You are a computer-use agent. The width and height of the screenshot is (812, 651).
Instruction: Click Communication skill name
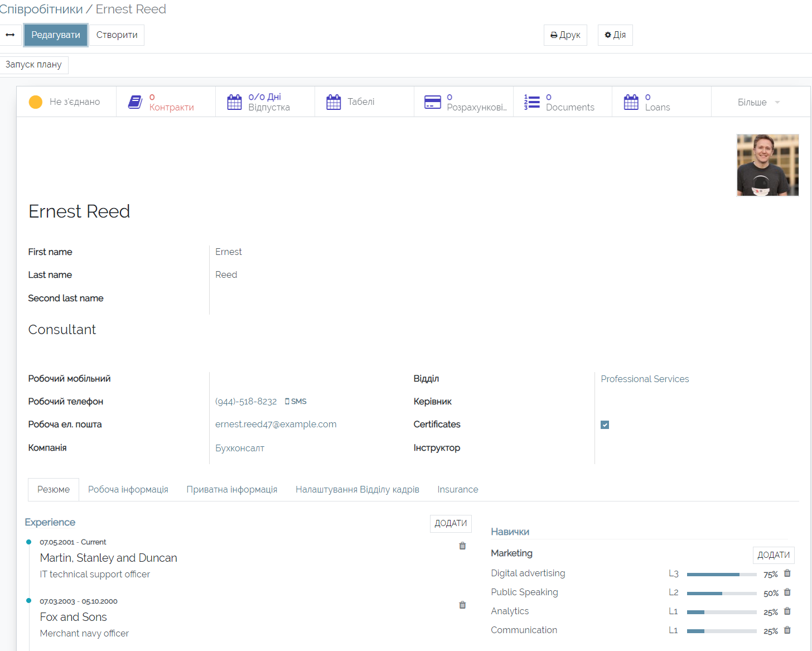coord(524,630)
